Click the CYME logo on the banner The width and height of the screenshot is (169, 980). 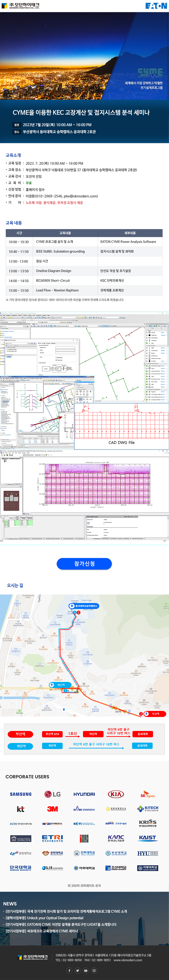[150, 73]
